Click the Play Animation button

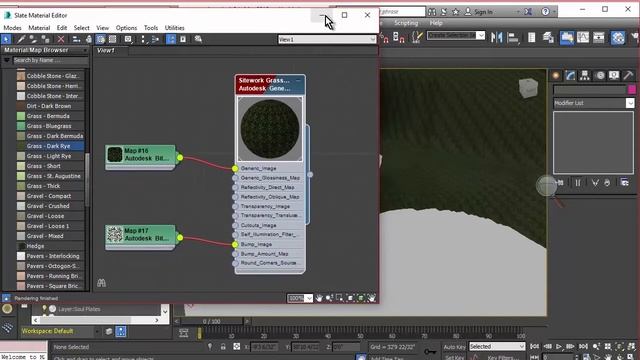coord(559,347)
